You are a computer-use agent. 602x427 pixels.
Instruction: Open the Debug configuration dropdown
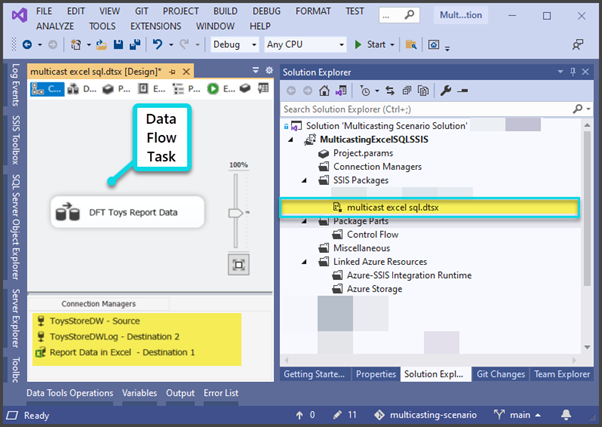[234, 45]
